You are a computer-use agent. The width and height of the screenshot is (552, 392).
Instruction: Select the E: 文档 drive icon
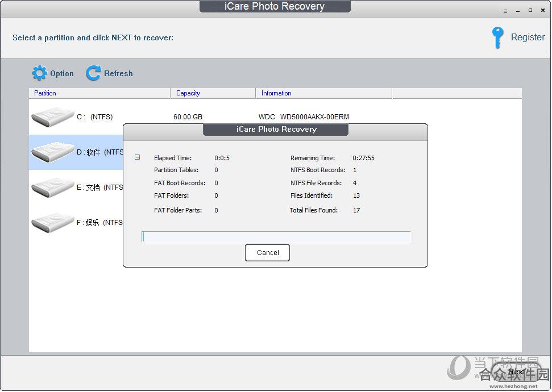(52, 187)
